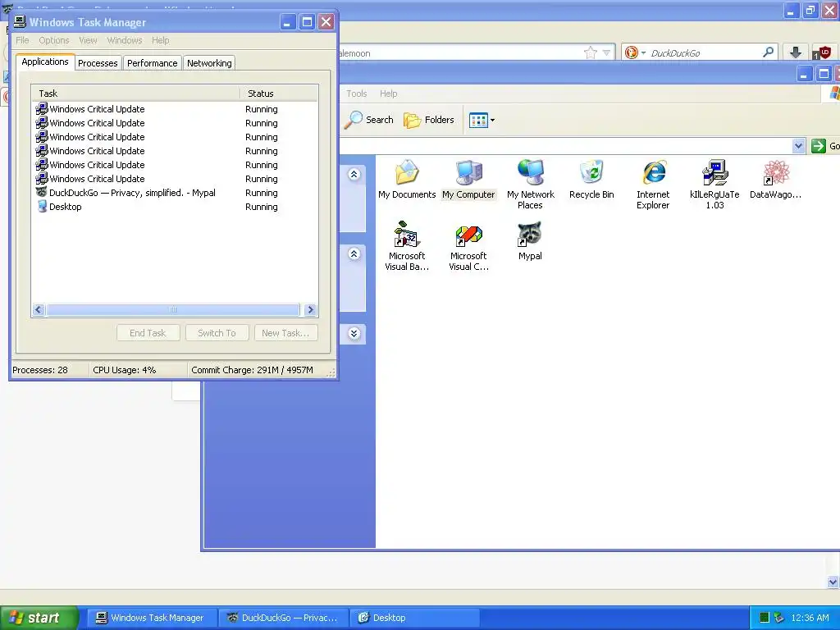The height and width of the screenshot is (630, 840).
Task: Activate Desktop taskbar button
Action: pos(414,618)
